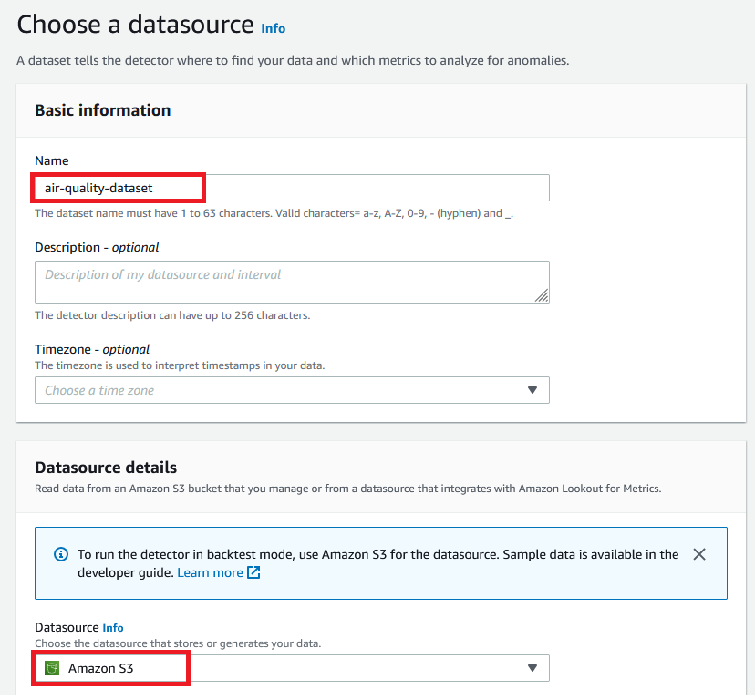Click the 'A dataset tells the detector' intro text
The width and height of the screenshot is (755, 700).
[x=293, y=61]
